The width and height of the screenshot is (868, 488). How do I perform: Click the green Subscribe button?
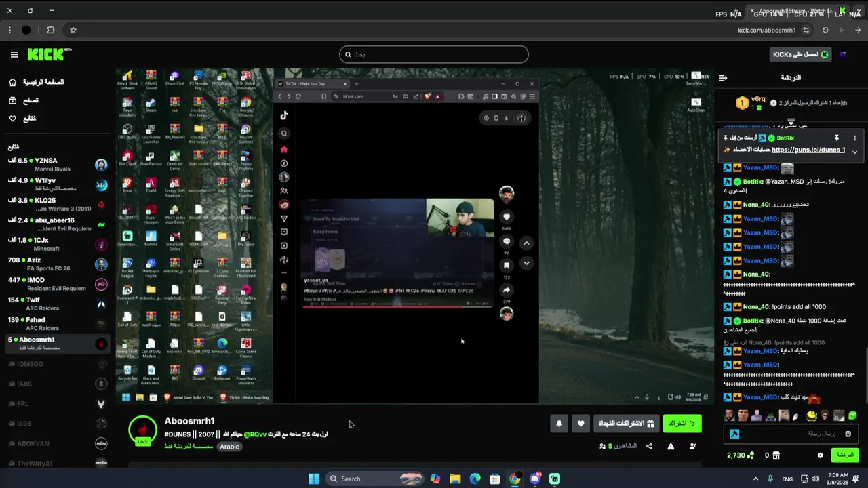pos(682,424)
